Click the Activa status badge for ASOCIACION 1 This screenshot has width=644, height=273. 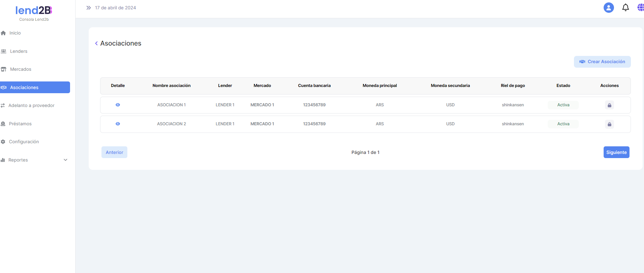(x=563, y=105)
